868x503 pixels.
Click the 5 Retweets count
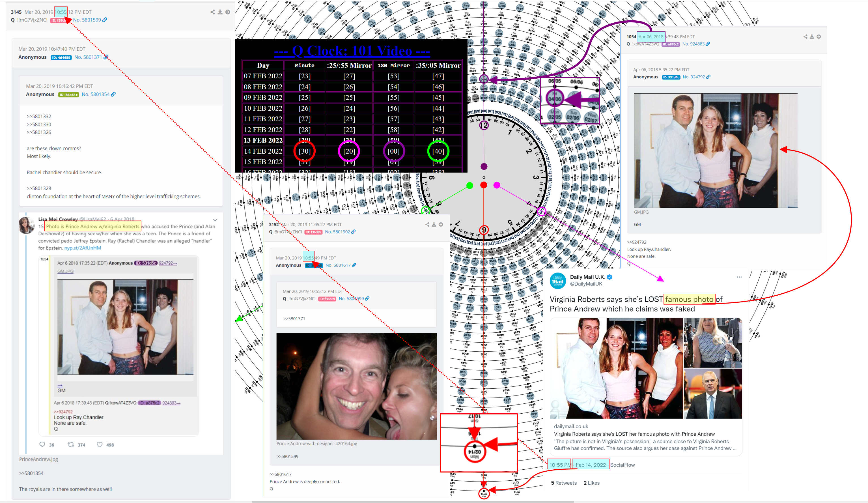tap(564, 483)
